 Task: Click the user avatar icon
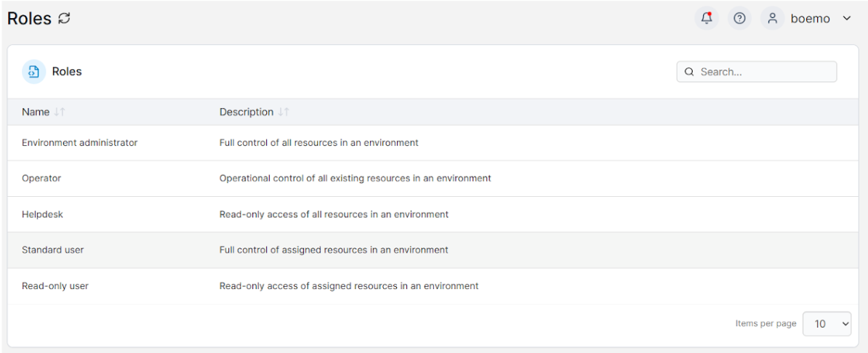tap(772, 18)
